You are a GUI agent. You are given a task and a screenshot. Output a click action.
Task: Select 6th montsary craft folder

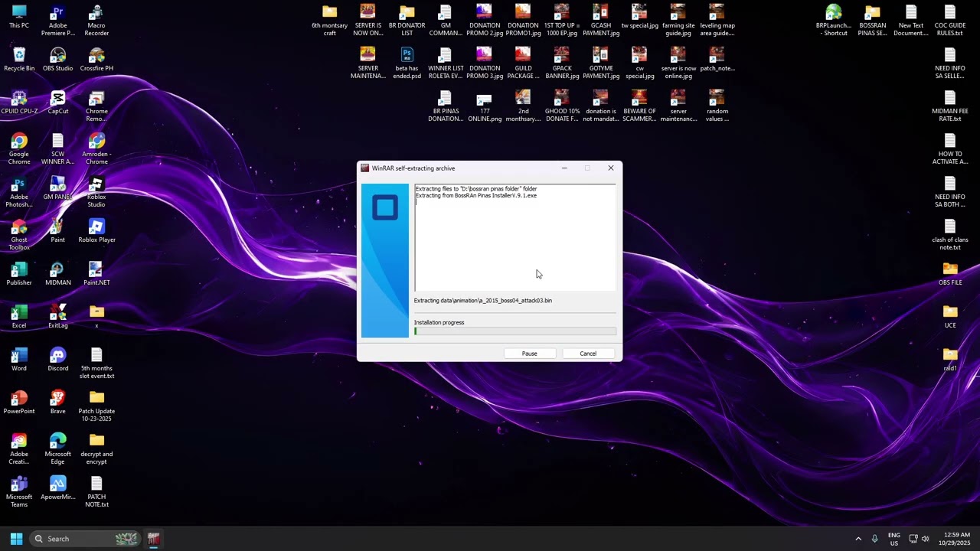pos(330,21)
